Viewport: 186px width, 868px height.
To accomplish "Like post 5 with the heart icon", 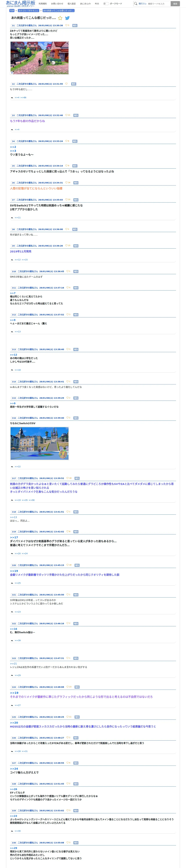I will [x=66, y=166].
